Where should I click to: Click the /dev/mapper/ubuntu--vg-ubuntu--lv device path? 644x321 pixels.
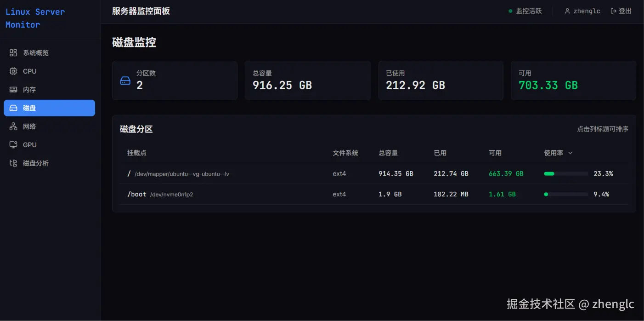tap(182, 174)
